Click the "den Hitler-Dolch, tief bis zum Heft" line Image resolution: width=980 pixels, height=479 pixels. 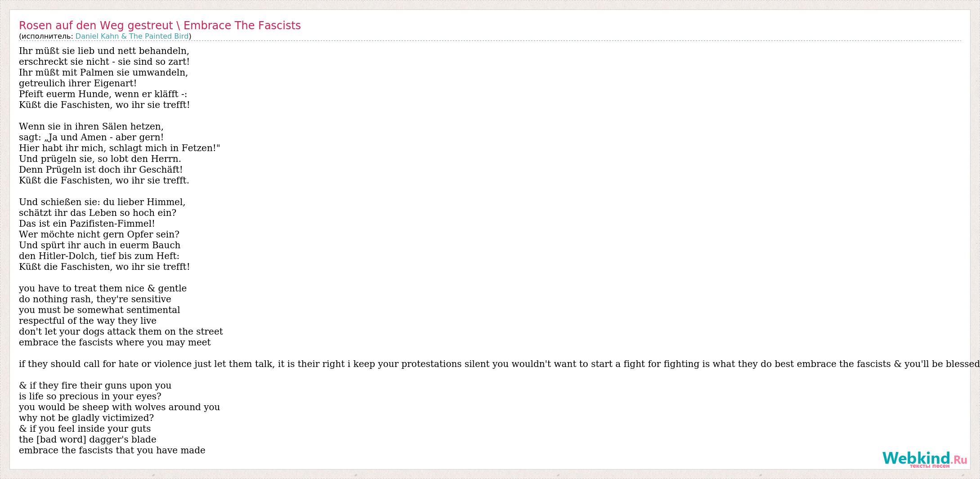pyautogui.click(x=99, y=256)
